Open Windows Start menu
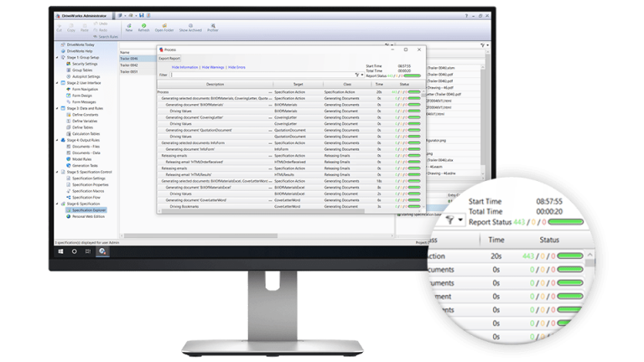644x362 pixels. coord(60,251)
